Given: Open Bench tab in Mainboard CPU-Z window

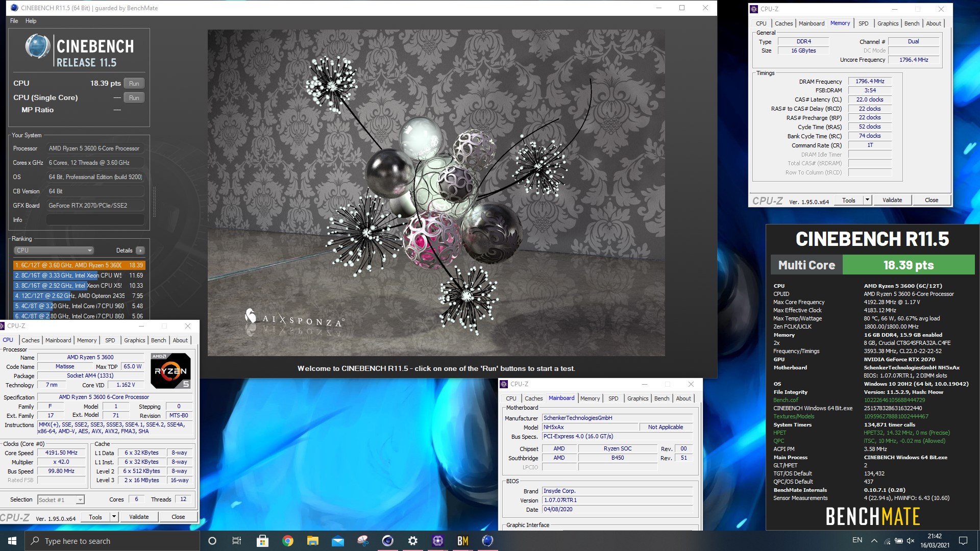Looking at the screenshot, I should coord(661,398).
